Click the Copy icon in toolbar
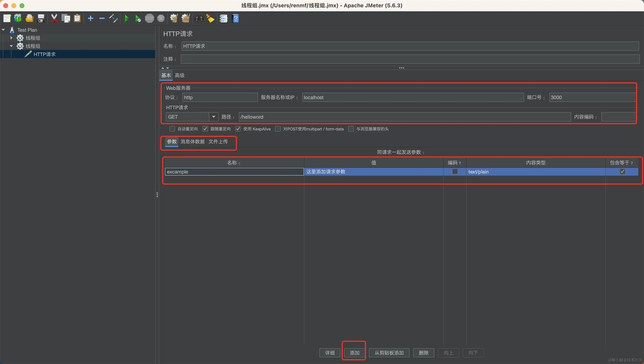Image resolution: width=644 pixels, height=364 pixels. 66,18
